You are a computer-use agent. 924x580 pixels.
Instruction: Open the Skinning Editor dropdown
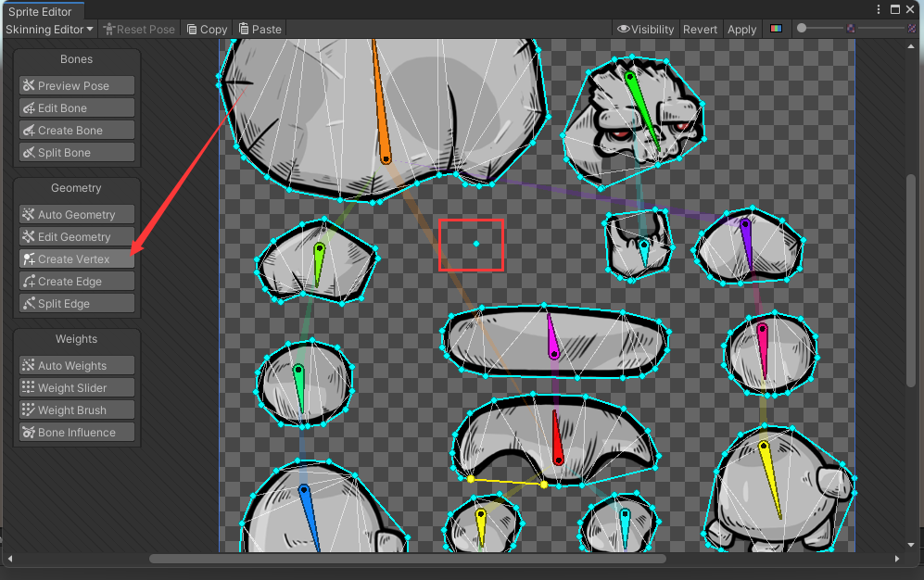tap(49, 29)
